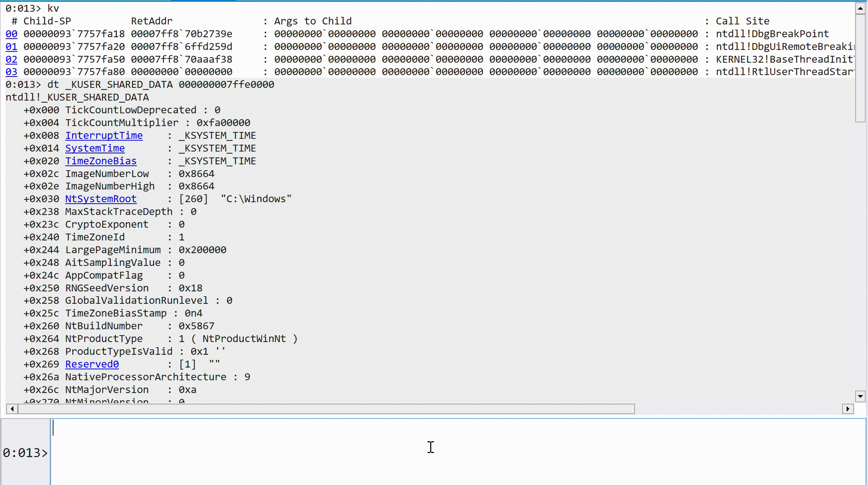This screenshot has height=485, width=868.
Task: Click the vertical scrollbar up arrow
Action: click(x=860, y=8)
